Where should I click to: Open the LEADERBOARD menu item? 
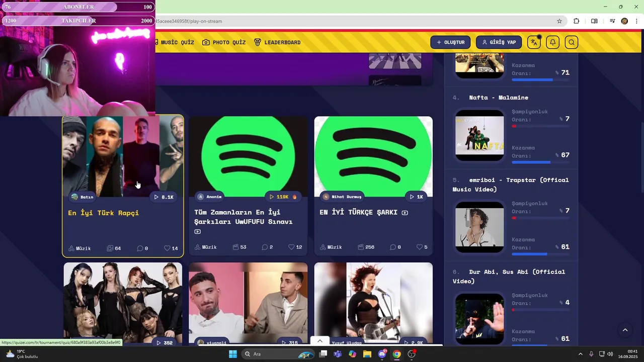tap(277, 42)
